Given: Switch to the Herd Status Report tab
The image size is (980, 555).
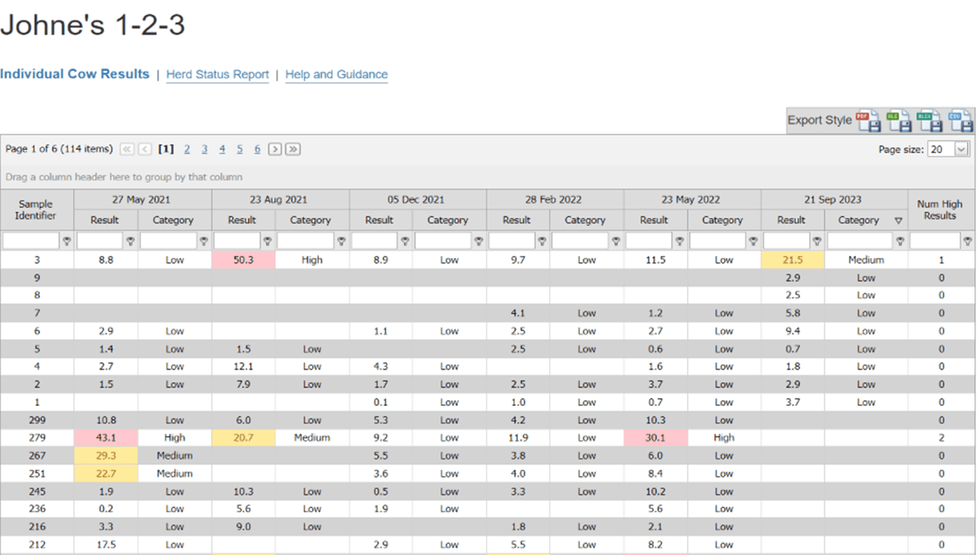Looking at the screenshot, I should coord(217,74).
